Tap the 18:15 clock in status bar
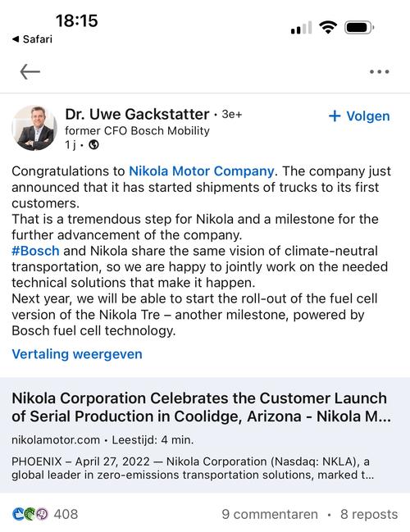 [x=77, y=20]
